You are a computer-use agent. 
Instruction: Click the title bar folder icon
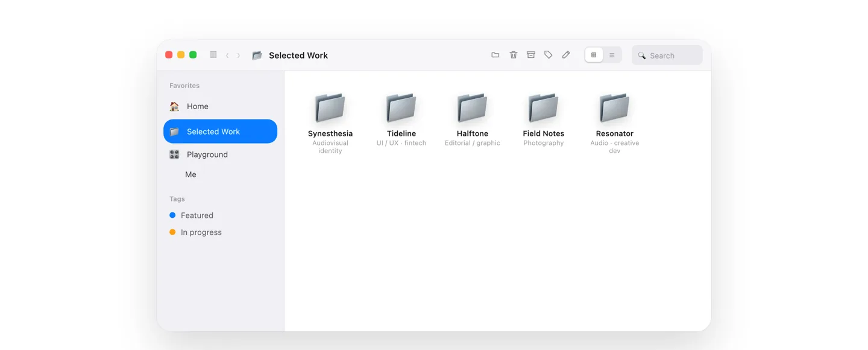click(257, 55)
